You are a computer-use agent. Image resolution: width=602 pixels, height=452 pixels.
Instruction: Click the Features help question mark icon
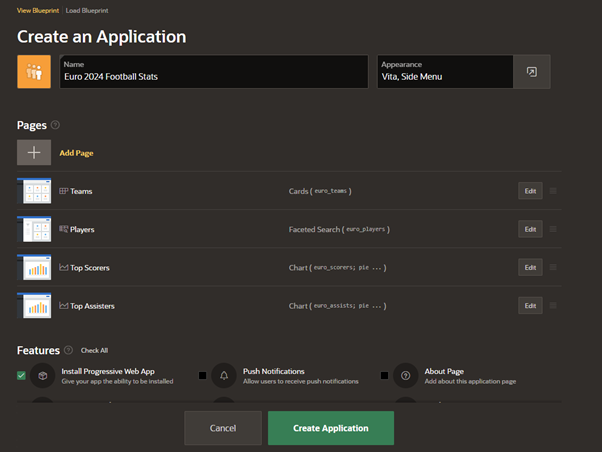pos(68,350)
